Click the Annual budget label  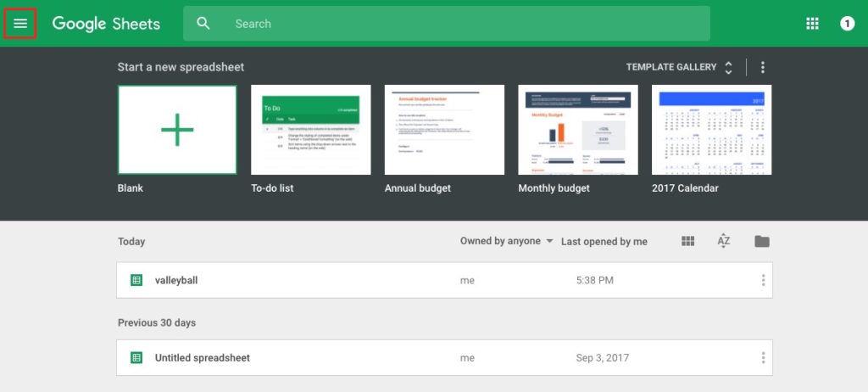point(418,188)
